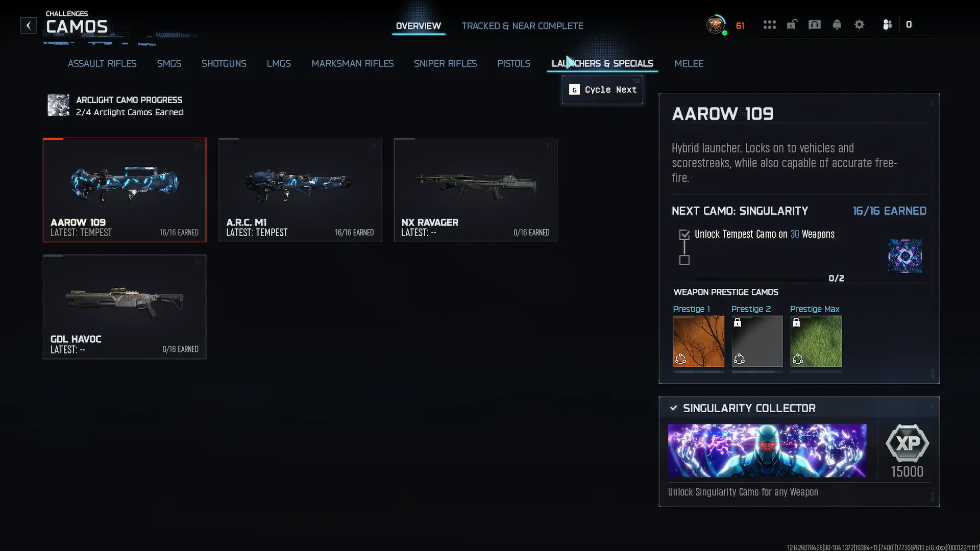
Task: Click the back arrow beside CAMOS
Action: (29, 25)
